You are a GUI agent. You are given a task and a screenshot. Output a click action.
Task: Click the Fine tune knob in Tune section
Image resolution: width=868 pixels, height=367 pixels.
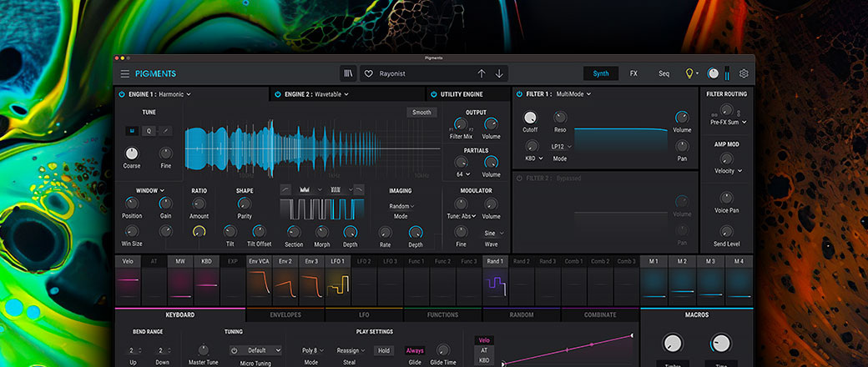165,153
